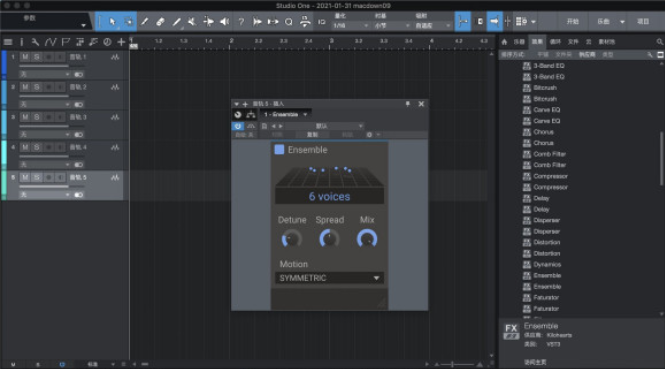
Task: Click the routing icon in plugin window
Action: tap(251, 115)
